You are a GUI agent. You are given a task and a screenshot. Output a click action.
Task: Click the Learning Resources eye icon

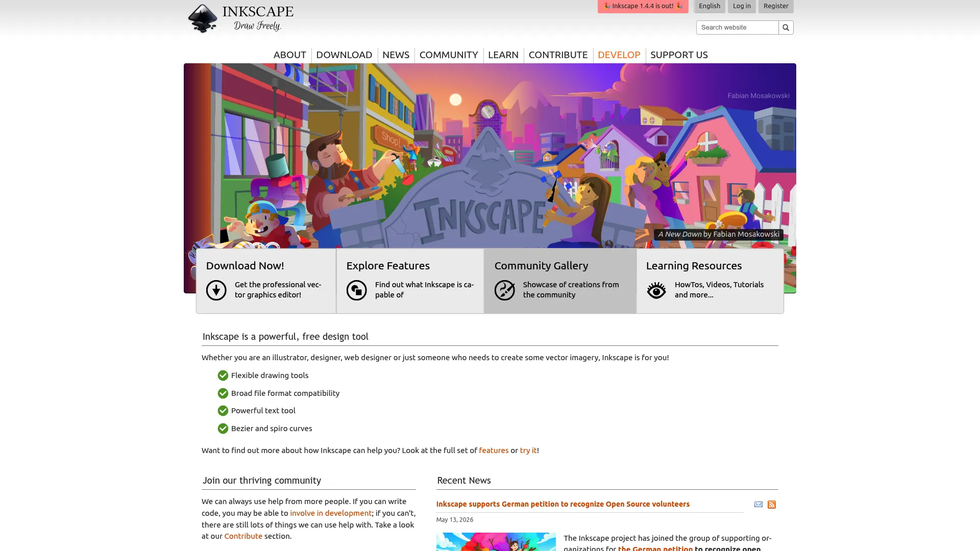tap(656, 290)
